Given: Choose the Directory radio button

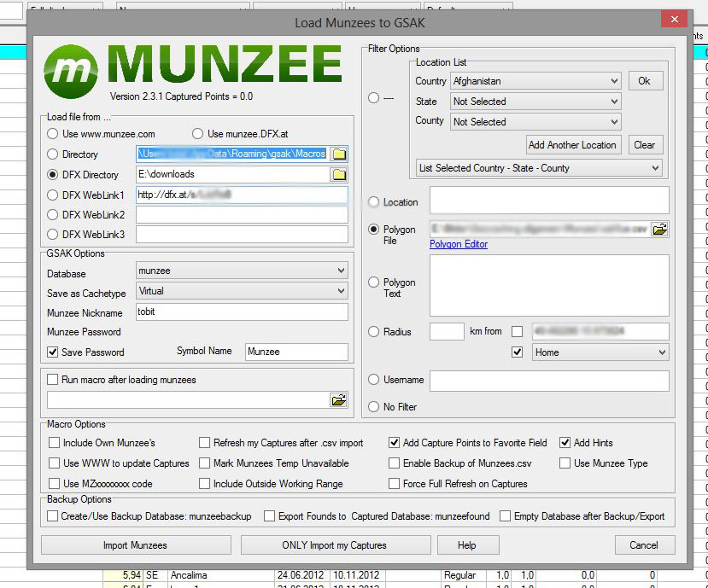Looking at the screenshot, I should (52, 154).
